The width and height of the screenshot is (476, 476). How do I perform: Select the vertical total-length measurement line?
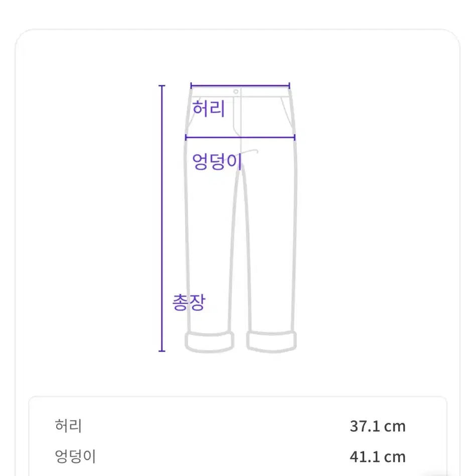tap(162, 218)
